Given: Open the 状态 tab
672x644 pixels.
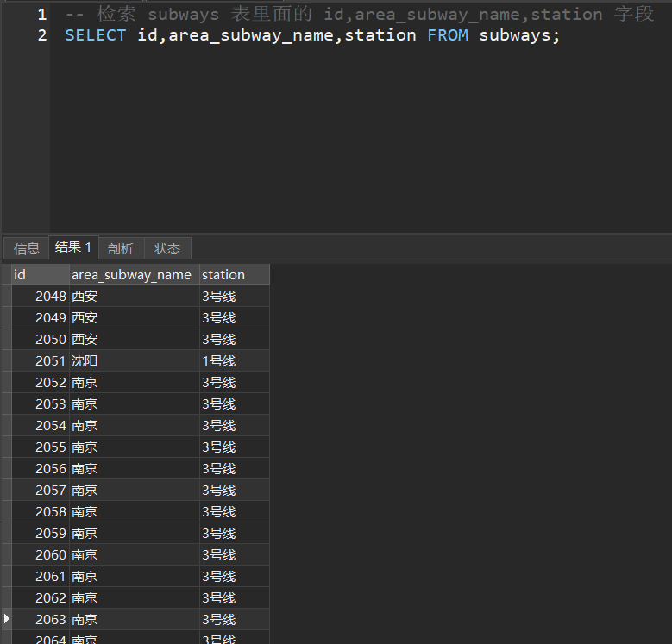Looking at the screenshot, I should point(167,249).
